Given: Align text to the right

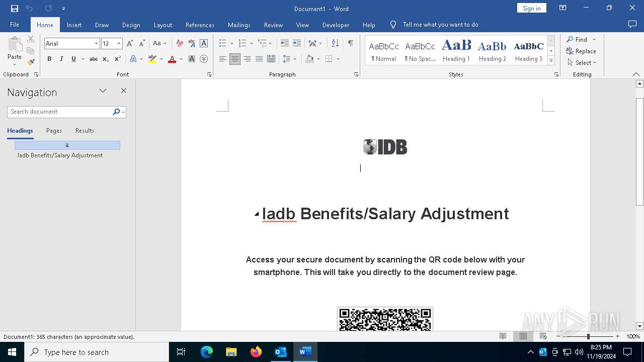Looking at the screenshot, I should (247, 59).
